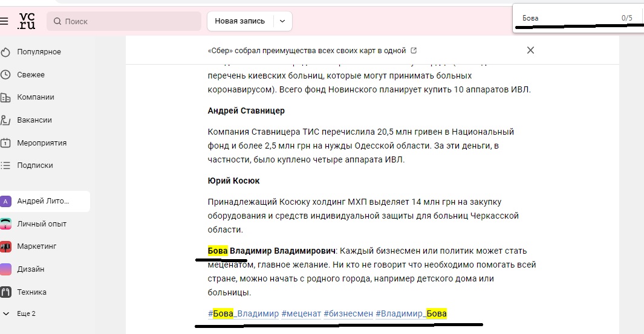Click the #бизнесмен hashtag
The width and height of the screenshot is (644, 334).
point(348,313)
